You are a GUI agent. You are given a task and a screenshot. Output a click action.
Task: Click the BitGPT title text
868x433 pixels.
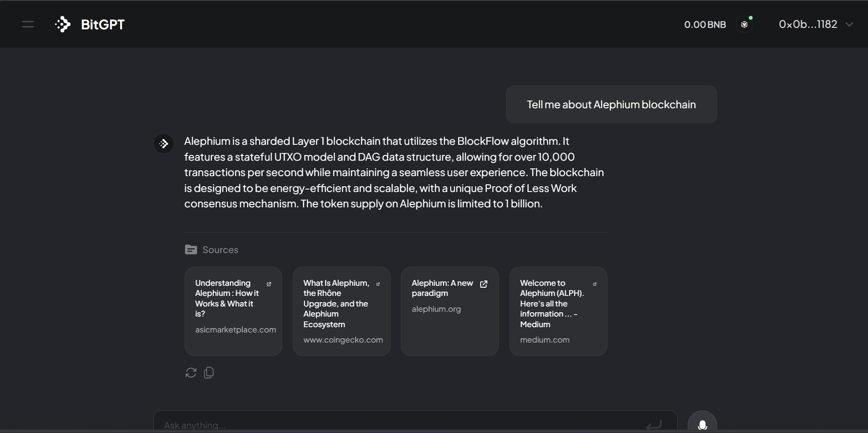103,25
